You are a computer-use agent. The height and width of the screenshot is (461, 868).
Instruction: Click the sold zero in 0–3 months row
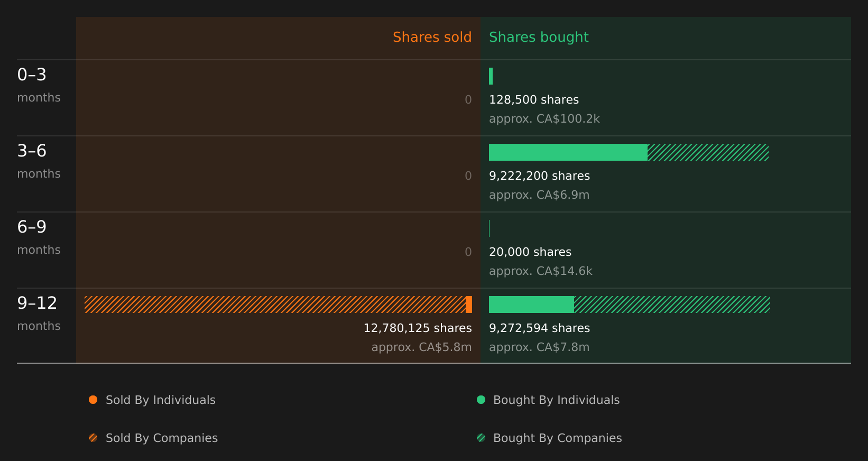pos(468,100)
